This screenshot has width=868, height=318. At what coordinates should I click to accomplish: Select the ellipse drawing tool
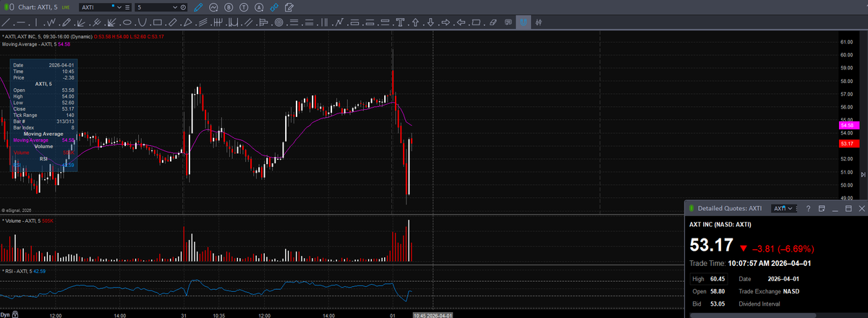click(127, 22)
